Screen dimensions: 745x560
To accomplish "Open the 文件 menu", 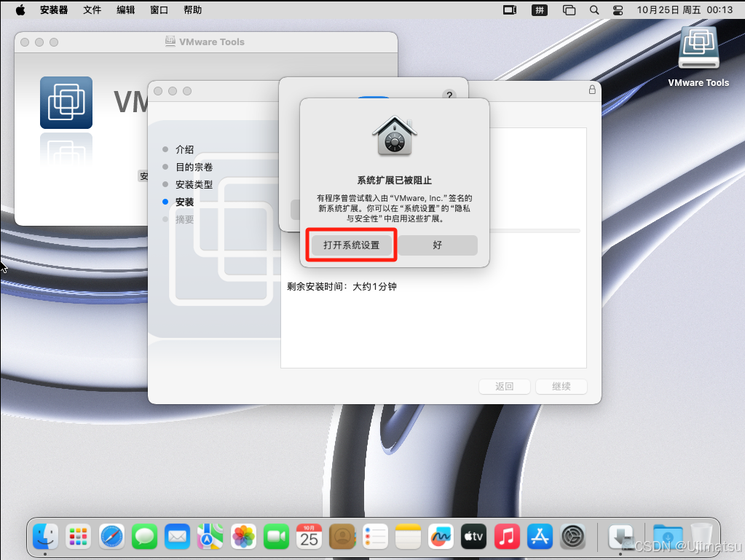I will (x=92, y=10).
